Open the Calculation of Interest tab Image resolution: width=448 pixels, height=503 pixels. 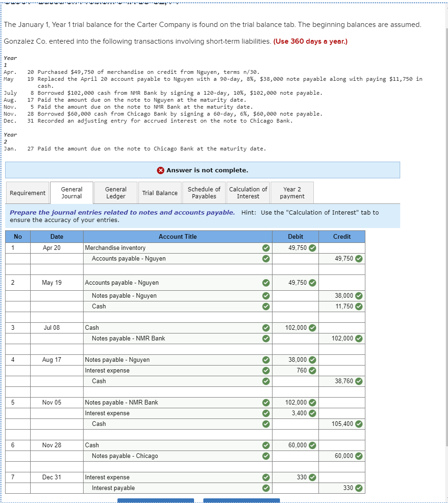pyautogui.click(x=248, y=192)
